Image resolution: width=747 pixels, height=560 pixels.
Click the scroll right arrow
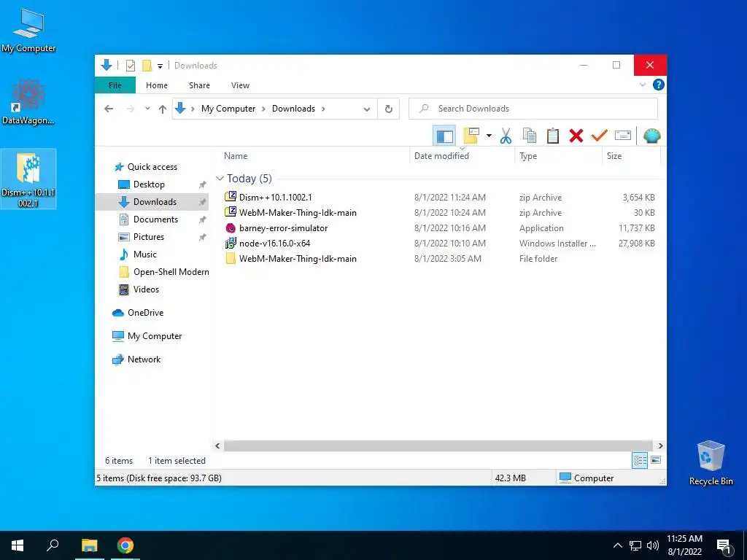[x=660, y=446]
